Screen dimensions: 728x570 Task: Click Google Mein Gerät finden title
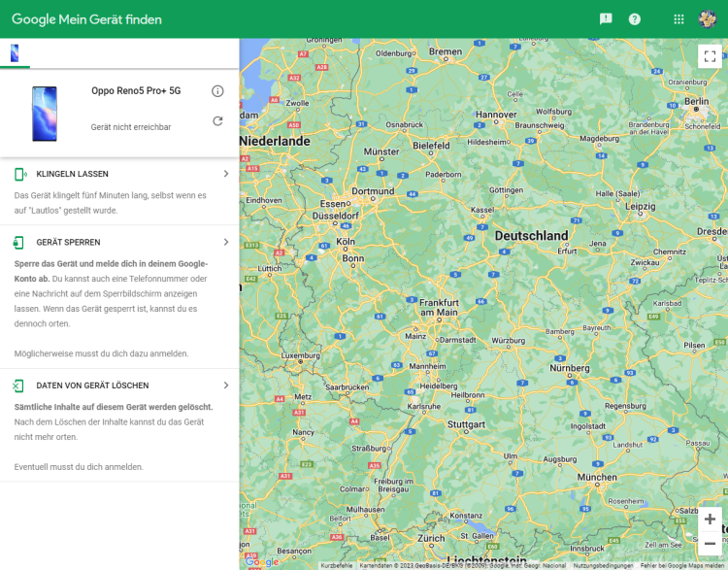(86, 19)
